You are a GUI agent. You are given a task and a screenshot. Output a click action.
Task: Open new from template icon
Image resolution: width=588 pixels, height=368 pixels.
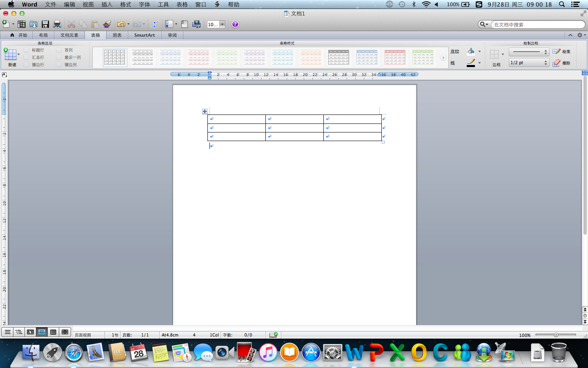(x=21, y=24)
